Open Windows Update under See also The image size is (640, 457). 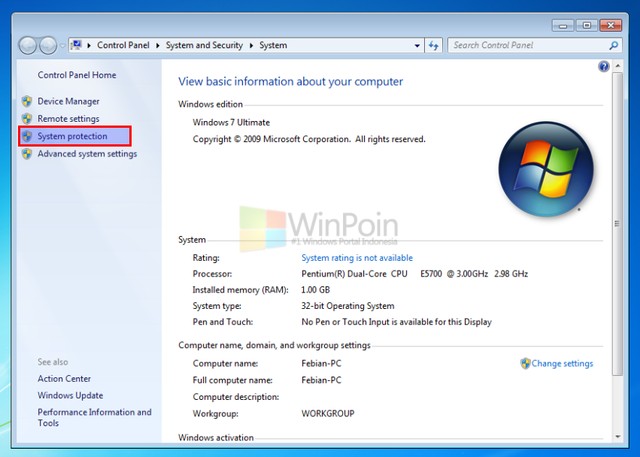pyautogui.click(x=70, y=395)
